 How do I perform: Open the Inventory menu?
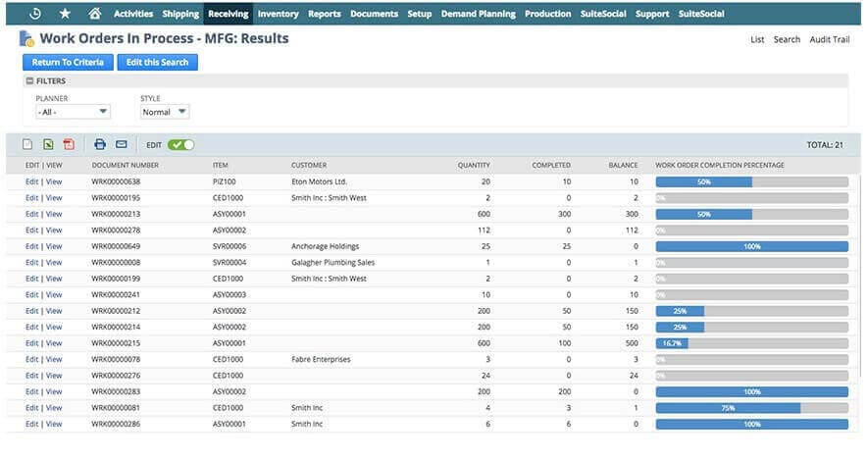[278, 14]
